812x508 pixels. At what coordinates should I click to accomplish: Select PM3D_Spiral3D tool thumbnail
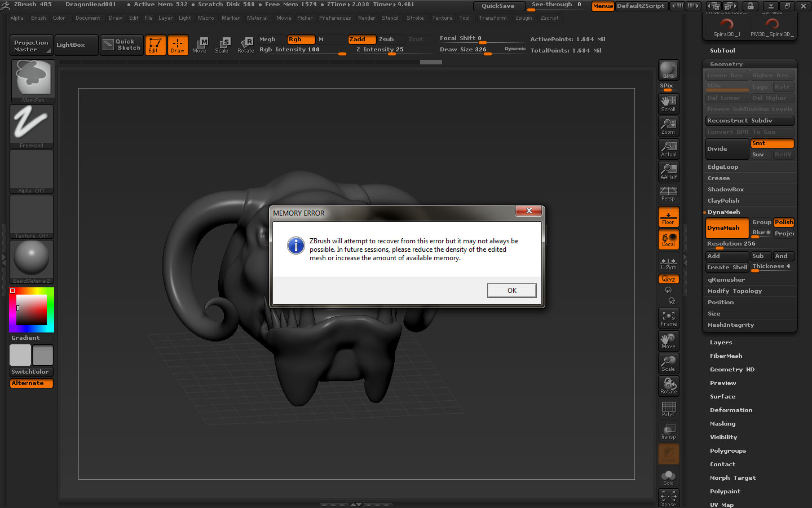(772, 26)
